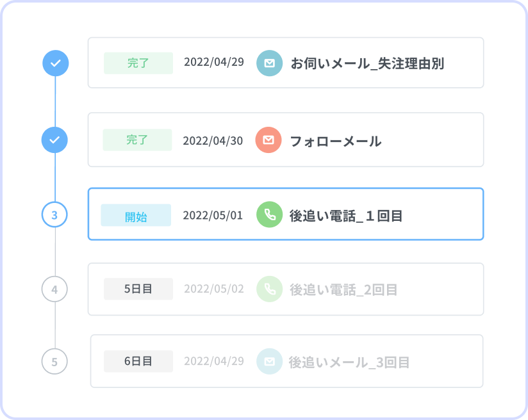Viewport: 528px width, 420px height.
Task: Open the 後追い電話_1回目 step title
Action: coord(346,216)
